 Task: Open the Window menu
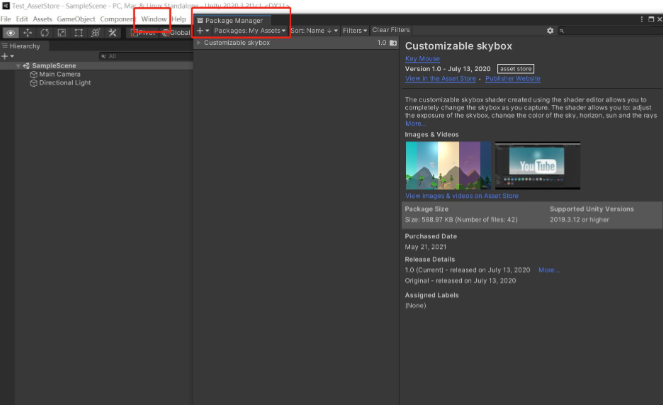point(153,19)
